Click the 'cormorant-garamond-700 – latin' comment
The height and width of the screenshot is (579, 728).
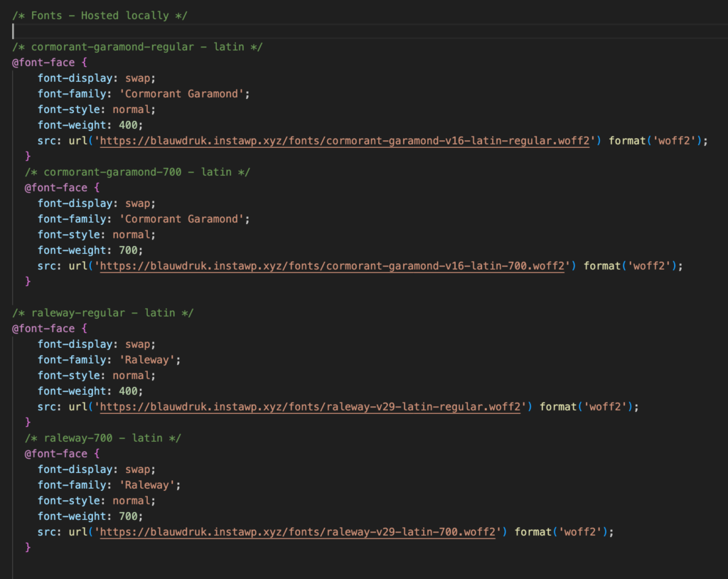137,172
